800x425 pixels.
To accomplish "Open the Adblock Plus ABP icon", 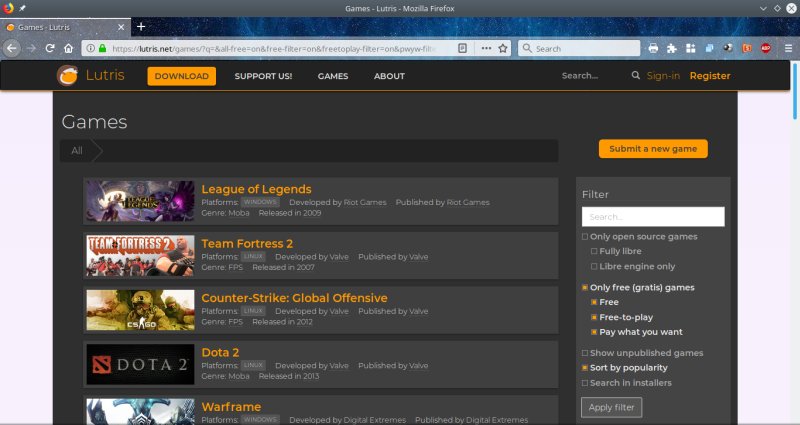I will point(766,48).
